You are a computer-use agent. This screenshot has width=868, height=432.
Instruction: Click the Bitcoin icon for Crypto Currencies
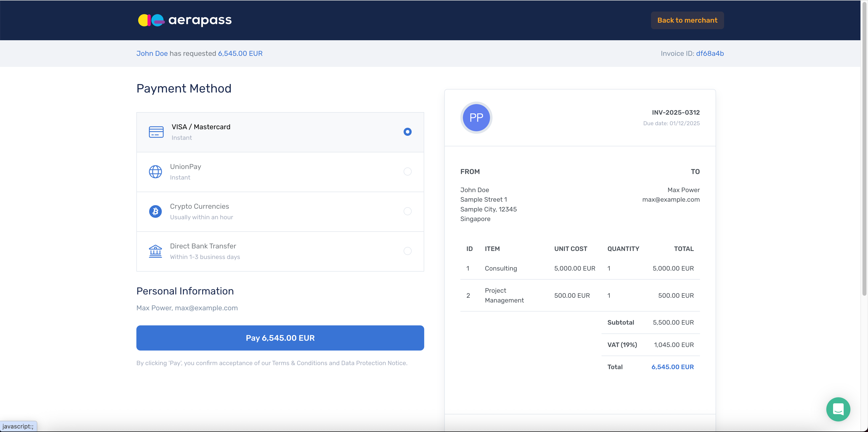click(155, 211)
